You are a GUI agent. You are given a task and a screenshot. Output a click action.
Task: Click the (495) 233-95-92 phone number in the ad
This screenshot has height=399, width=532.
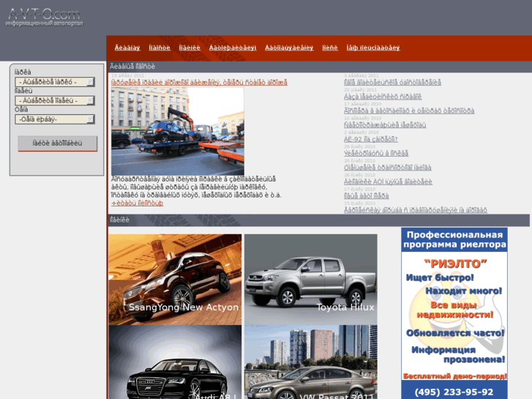(454, 392)
